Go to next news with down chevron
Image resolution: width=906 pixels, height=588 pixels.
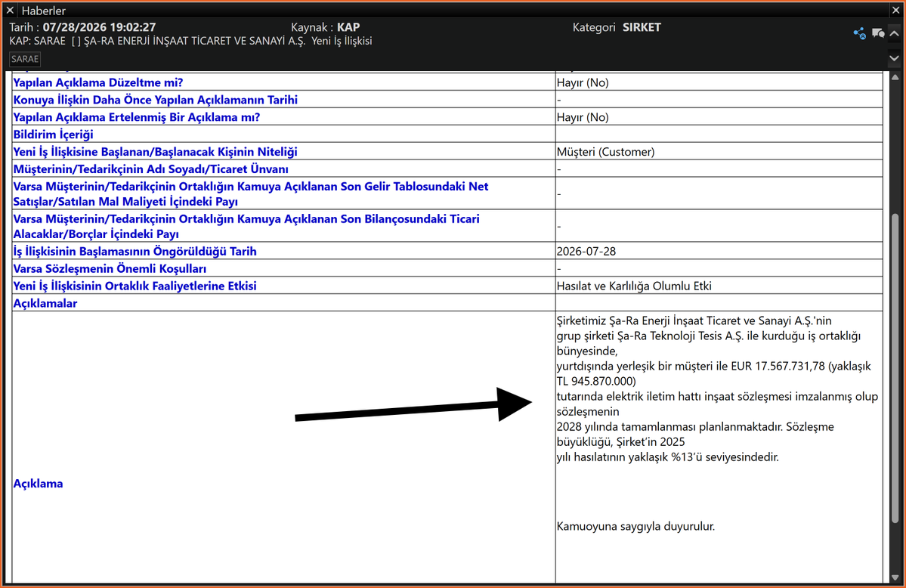pos(895,58)
